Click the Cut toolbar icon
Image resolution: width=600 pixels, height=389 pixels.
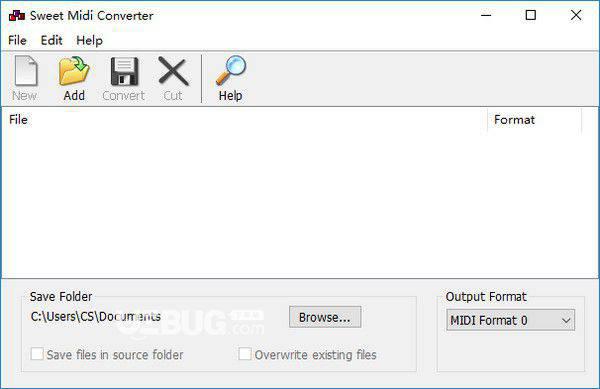click(173, 71)
